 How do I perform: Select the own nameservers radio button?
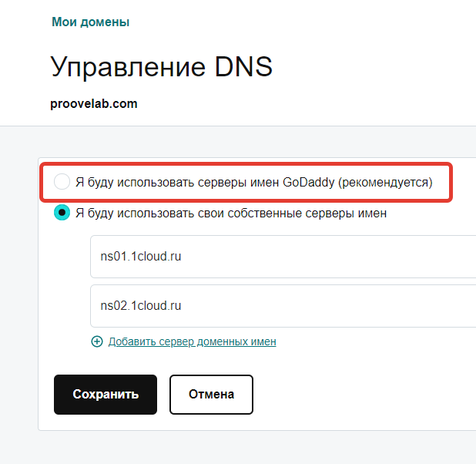(x=62, y=214)
